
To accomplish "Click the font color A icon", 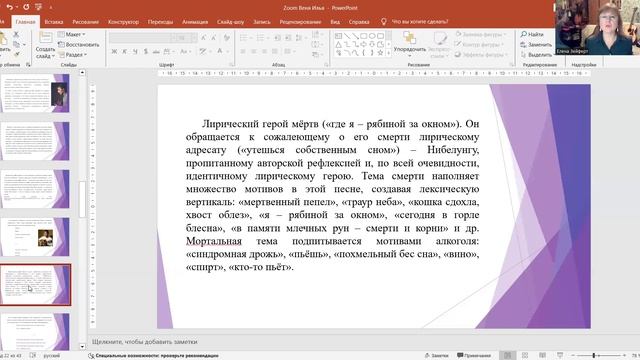I will (220, 51).
